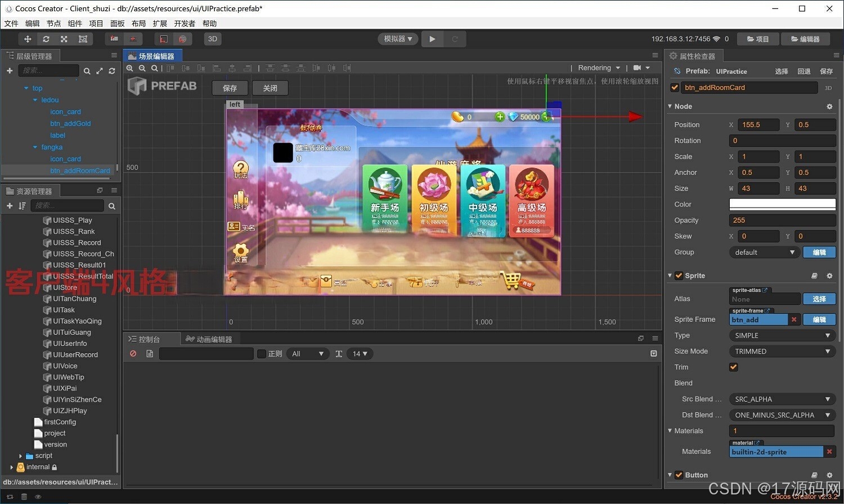Add a new node in hierarchy
Screen dimensions: 844x504
click(10, 71)
